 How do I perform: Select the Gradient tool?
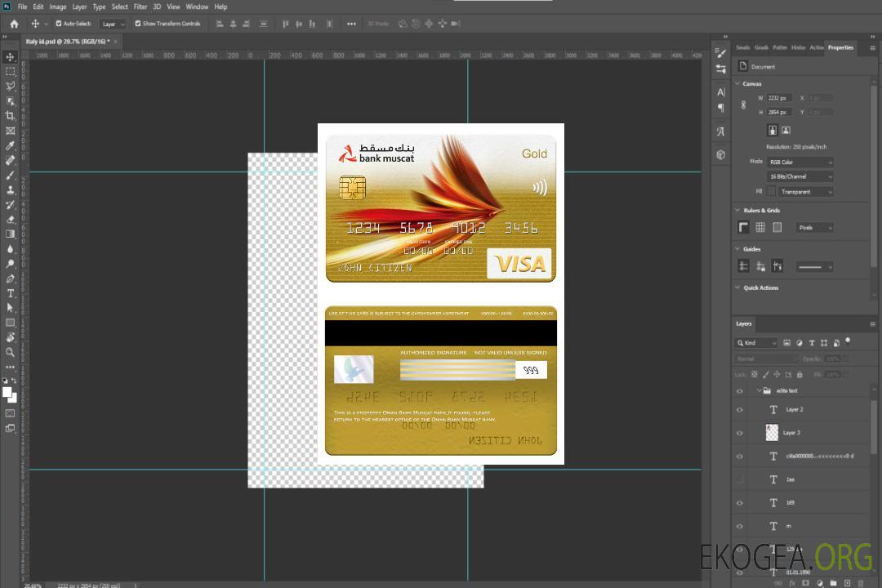[10, 234]
